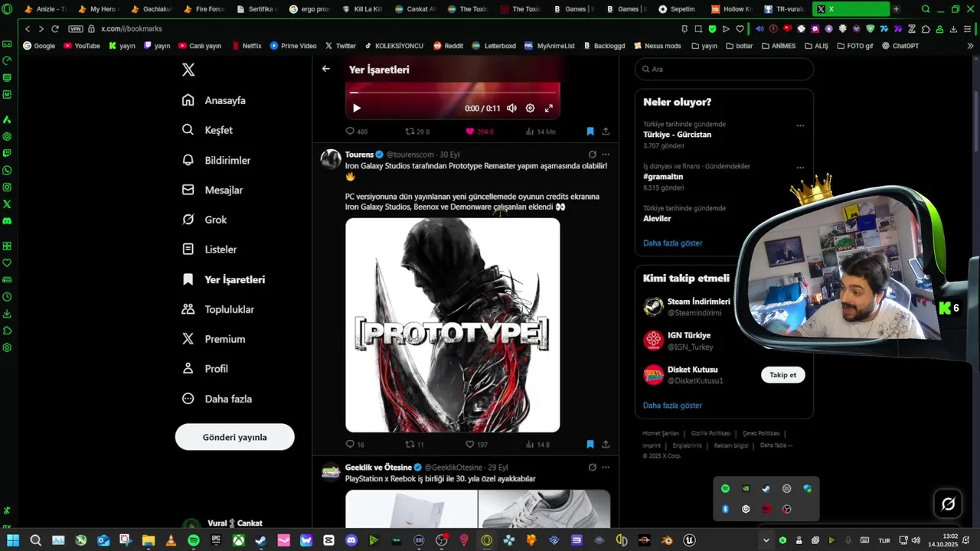Viewport: 980px width, 551px height.
Task: Repost the Tourens post with 11 reposts
Action: (414, 444)
